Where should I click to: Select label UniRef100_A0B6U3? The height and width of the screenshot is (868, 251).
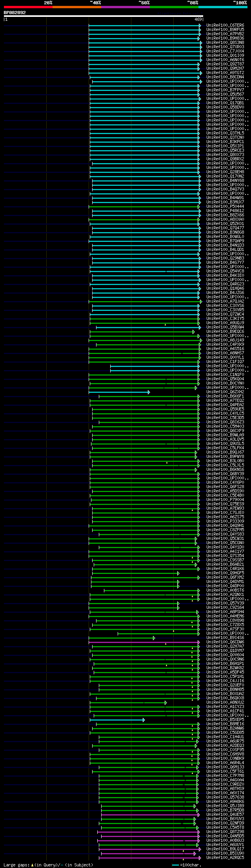tap(225, 841)
